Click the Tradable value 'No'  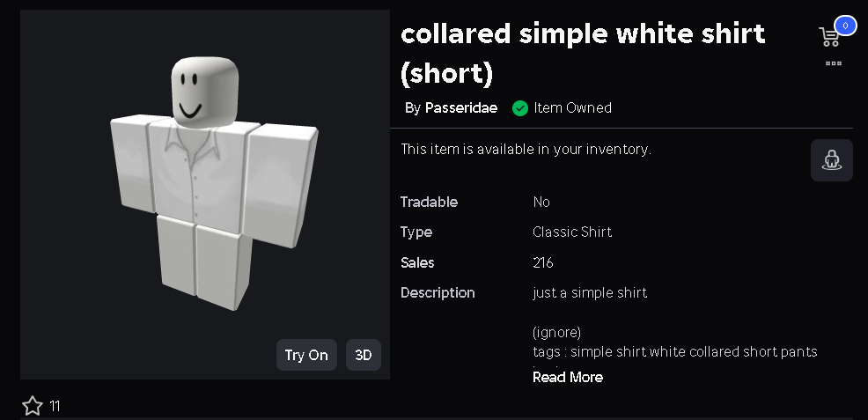click(541, 203)
